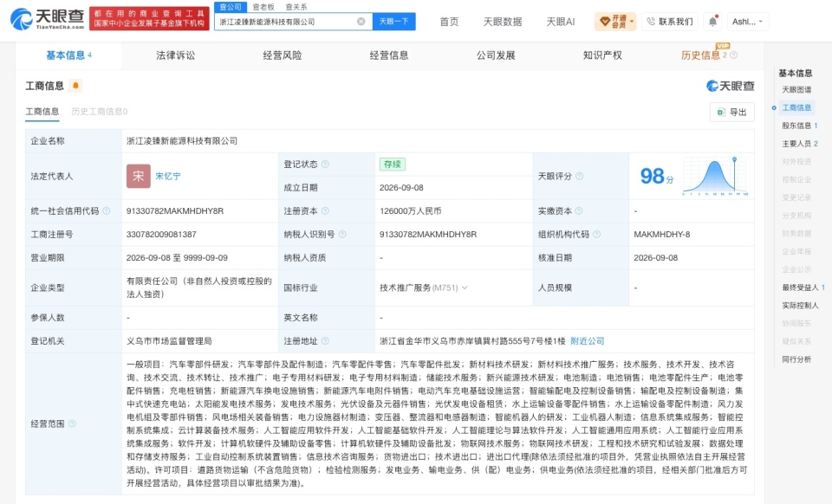Click the 附近公司 link

tap(588, 341)
